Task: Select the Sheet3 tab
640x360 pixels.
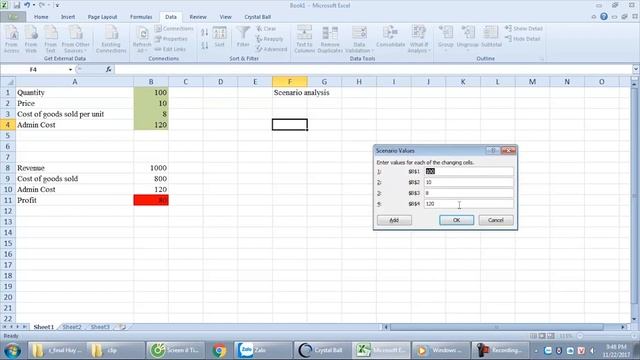Action: point(100,327)
